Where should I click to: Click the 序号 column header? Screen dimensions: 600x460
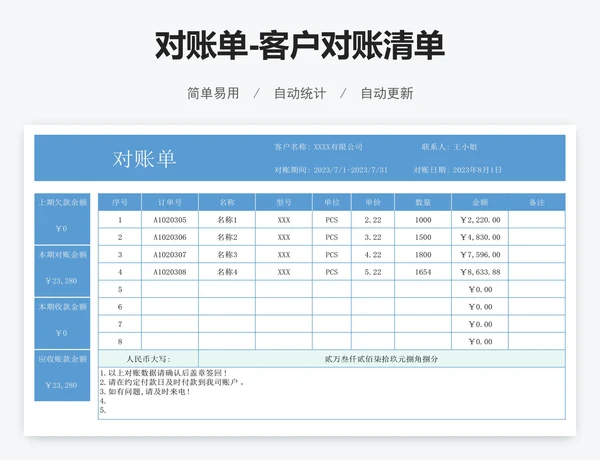120,202
